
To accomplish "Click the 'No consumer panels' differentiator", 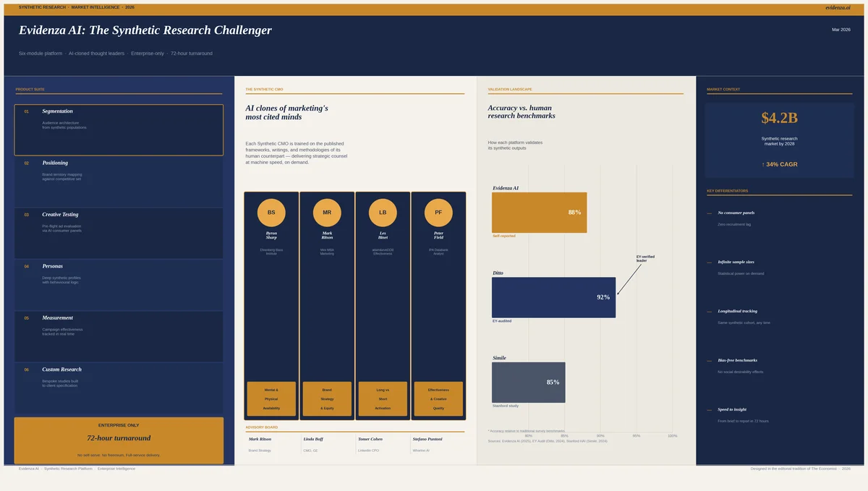I will point(736,213).
